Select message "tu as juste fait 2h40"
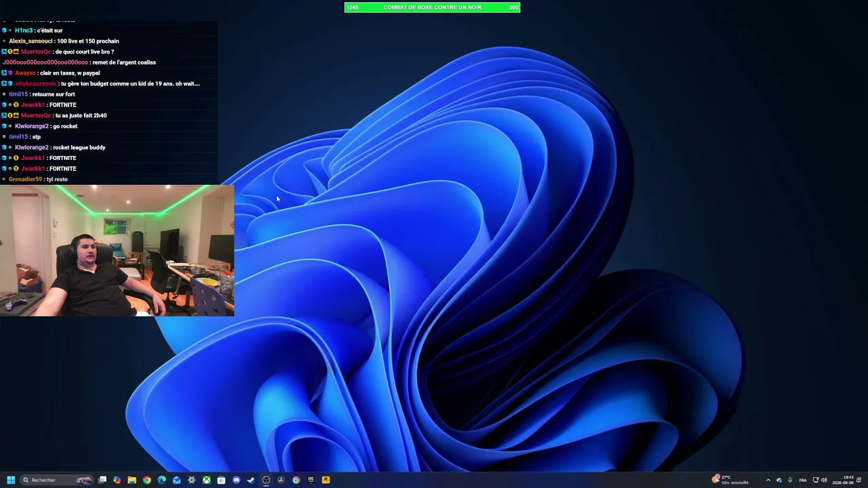868x488 pixels. click(81, 115)
